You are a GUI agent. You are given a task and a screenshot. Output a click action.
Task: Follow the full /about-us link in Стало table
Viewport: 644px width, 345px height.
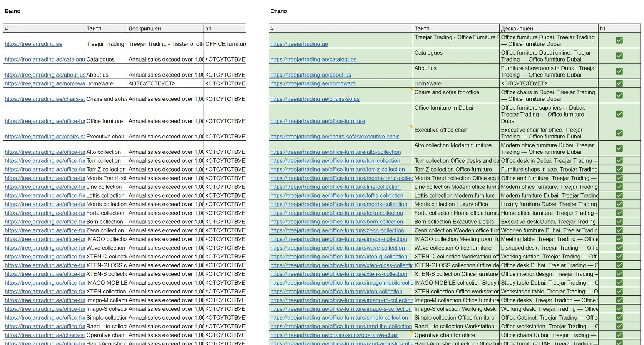pos(311,75)
